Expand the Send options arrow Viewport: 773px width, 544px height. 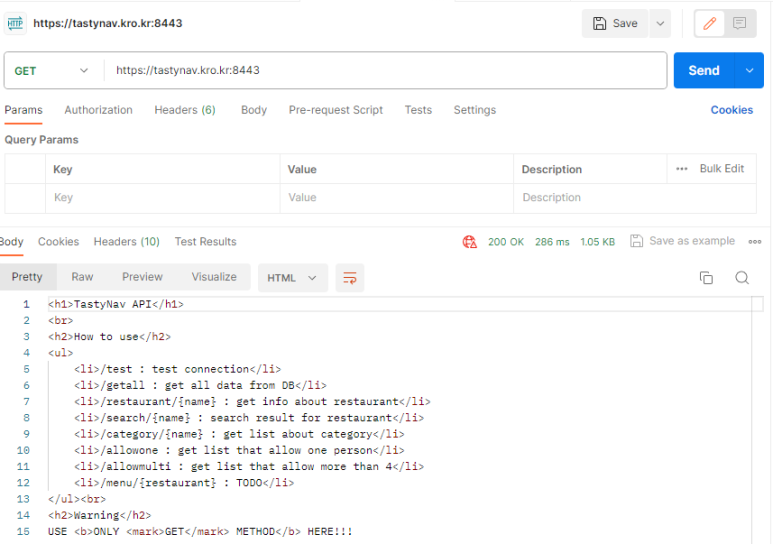coord(749,71)
